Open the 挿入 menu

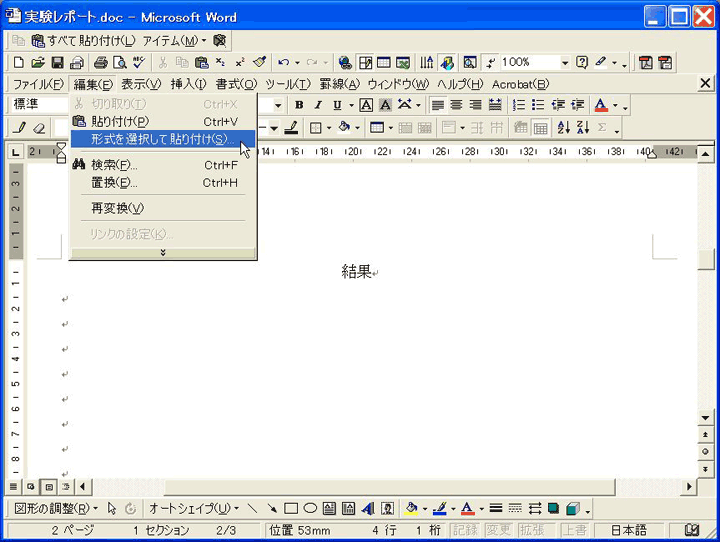point(188,84)
